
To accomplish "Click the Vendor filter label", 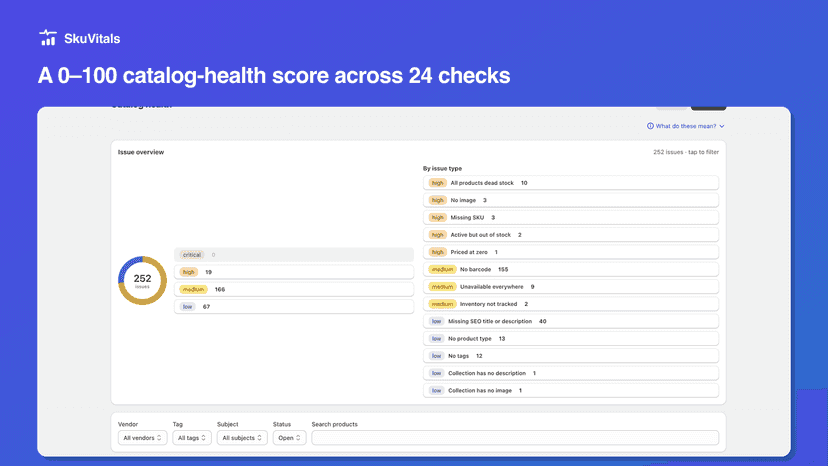I will [128, 424].
